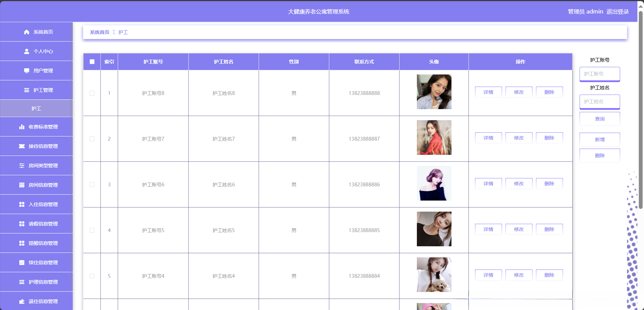Check the checkbox for row 护工账号8
Screen dimensions: 644x310
92,93
